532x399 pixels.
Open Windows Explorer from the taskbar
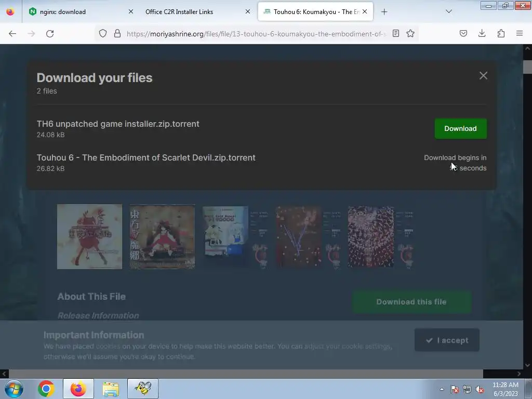pyautogui.click(x=111, y=389)
